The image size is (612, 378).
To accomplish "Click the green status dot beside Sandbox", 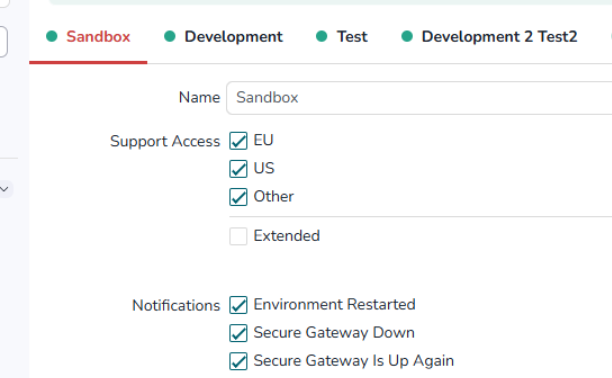I will pos(52,36).
